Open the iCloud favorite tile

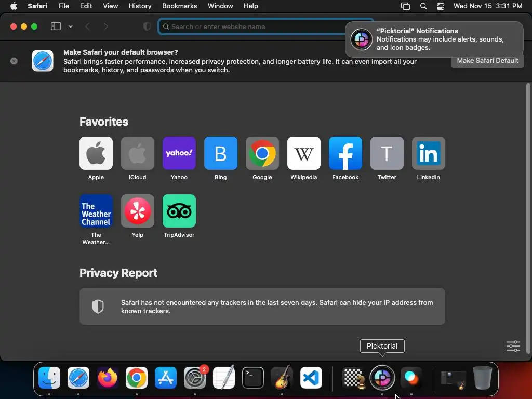point(137,153)
